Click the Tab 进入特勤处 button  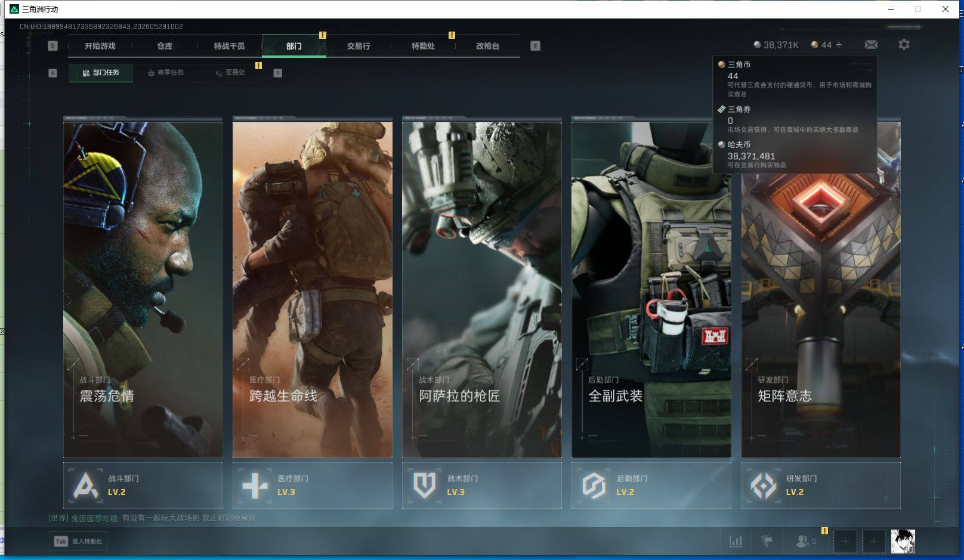[78, 542]
